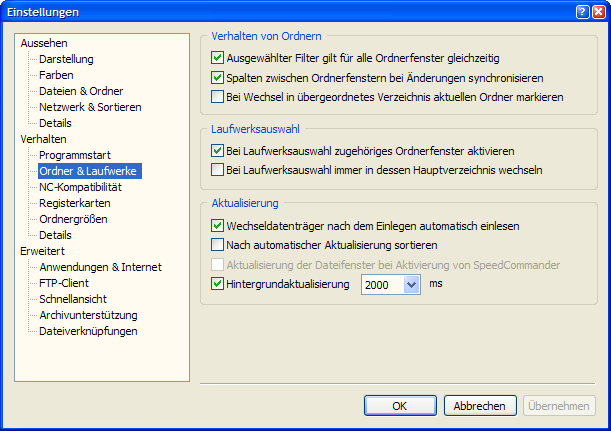Open the 2000 ms interval dropdown arrow
611x431 pixels.
pyautogui.click(x=411, y=284)
